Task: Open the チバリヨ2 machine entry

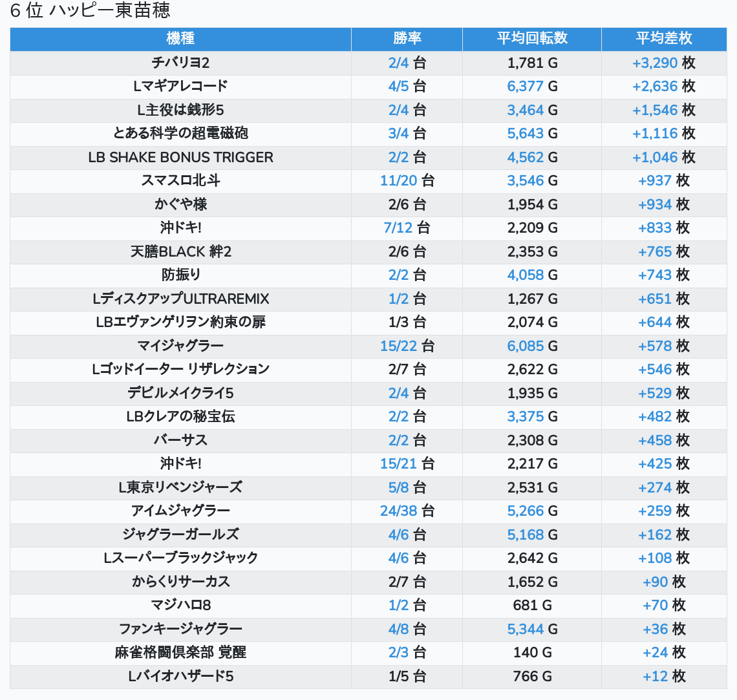Action: 180,63
